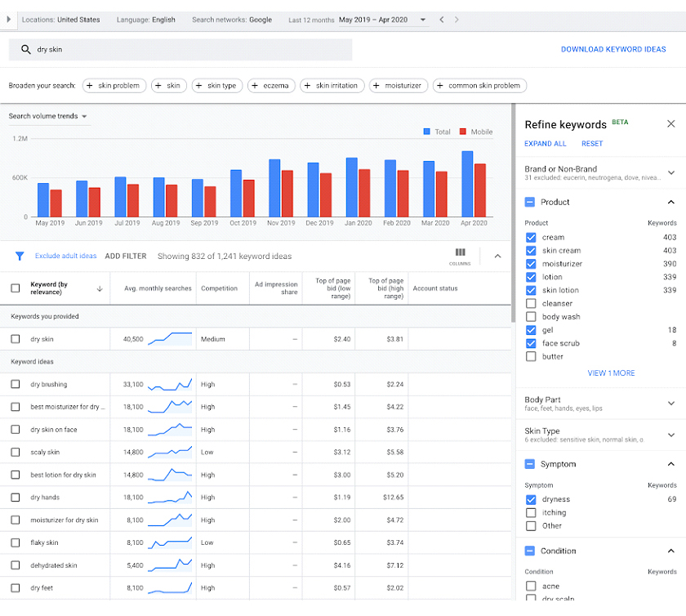Click the dry skin search field

coord(180,50)
